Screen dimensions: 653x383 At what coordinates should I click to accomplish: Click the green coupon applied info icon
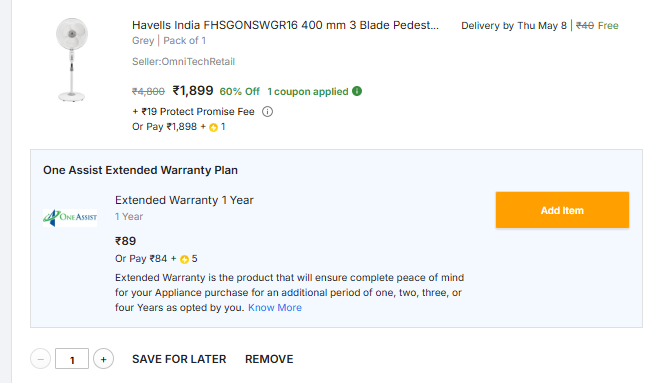[357, 91]
